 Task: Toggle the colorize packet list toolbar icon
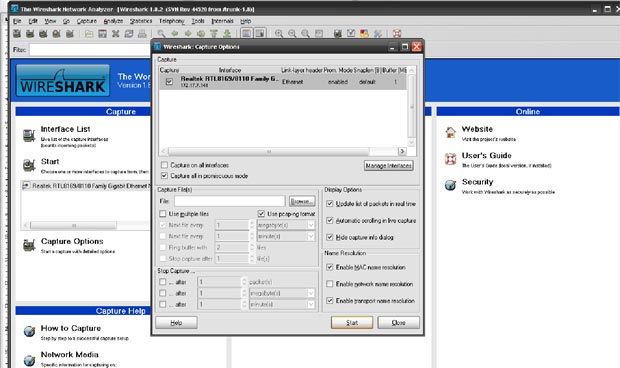pos(246,34)
